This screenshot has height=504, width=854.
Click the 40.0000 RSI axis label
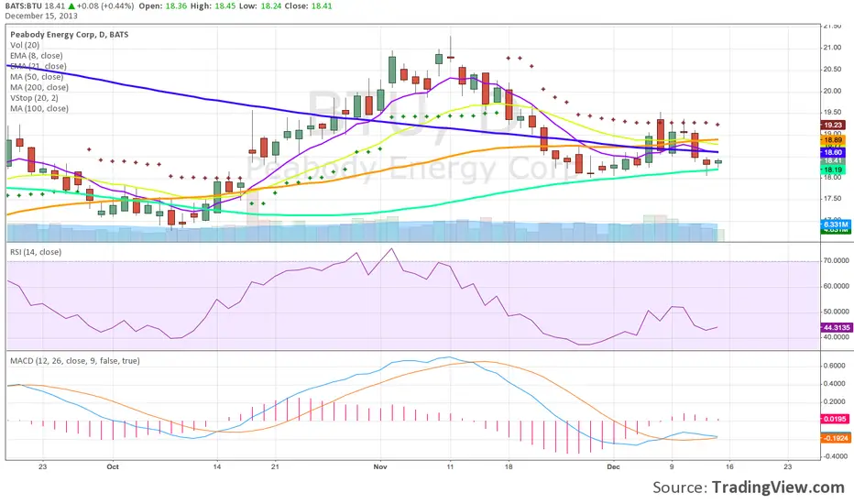(836, 337)
